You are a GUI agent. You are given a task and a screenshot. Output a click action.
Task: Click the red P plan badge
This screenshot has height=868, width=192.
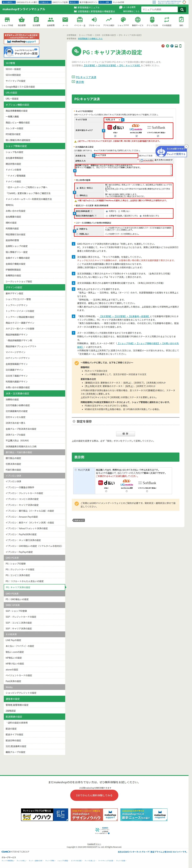coord(163,46)
